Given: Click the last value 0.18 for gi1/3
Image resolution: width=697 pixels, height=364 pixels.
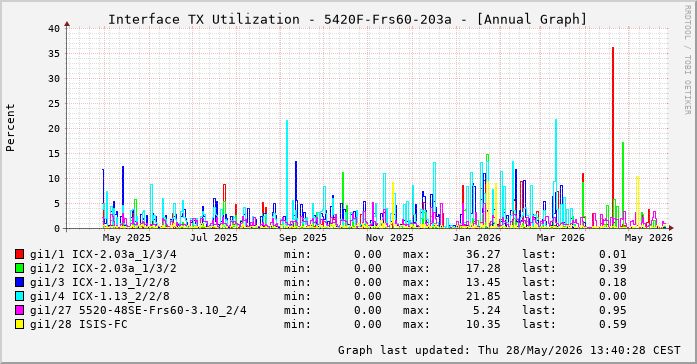Looking at the screenshot, I should 613,282.
